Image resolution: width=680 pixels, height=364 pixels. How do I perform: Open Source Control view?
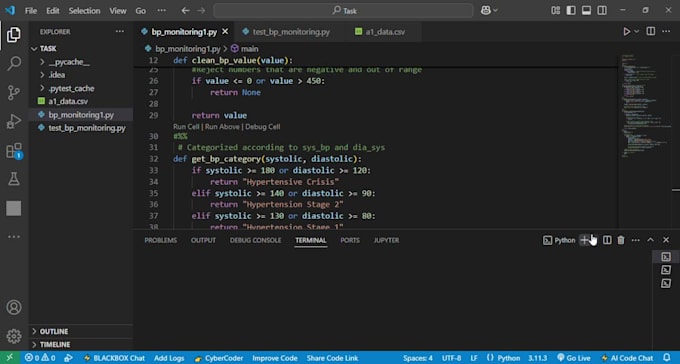click(x=13, y=92)
